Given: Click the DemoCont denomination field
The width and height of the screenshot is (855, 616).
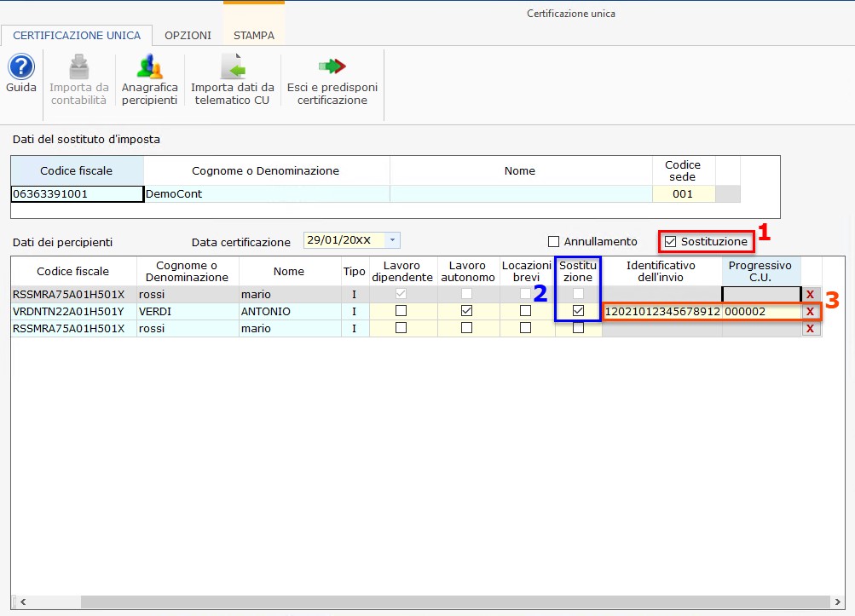Looking at the screenshot, I should (267, 194).
